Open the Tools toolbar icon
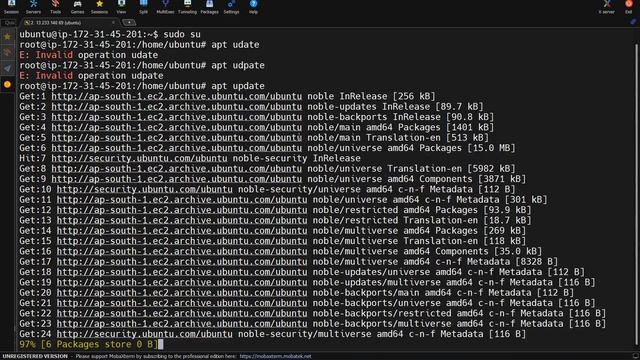The width and height of the screenshot is (640, 360). [x=56, y=7]
